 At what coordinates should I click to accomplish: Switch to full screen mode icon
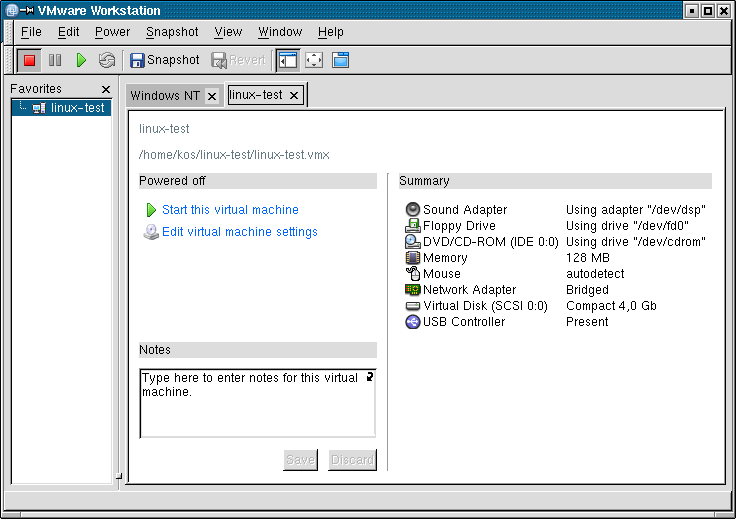click(314, 60)
